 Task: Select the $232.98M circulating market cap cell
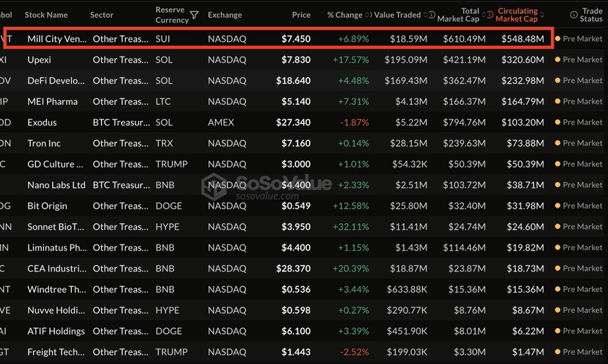click(x=523, y=81)
